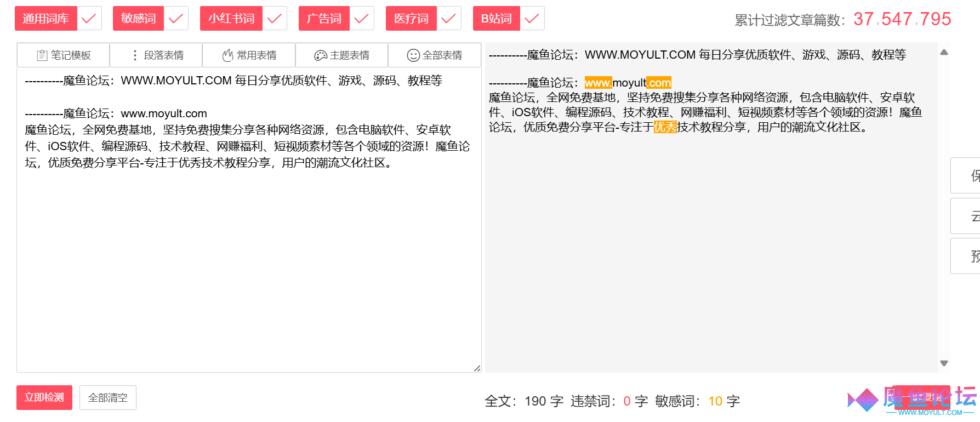
Task: Uncheck the box next to 小红书词
Action: point(275,19)
